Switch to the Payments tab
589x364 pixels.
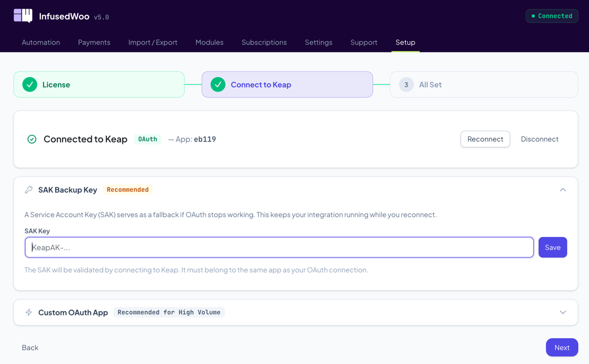coord(94,42)
